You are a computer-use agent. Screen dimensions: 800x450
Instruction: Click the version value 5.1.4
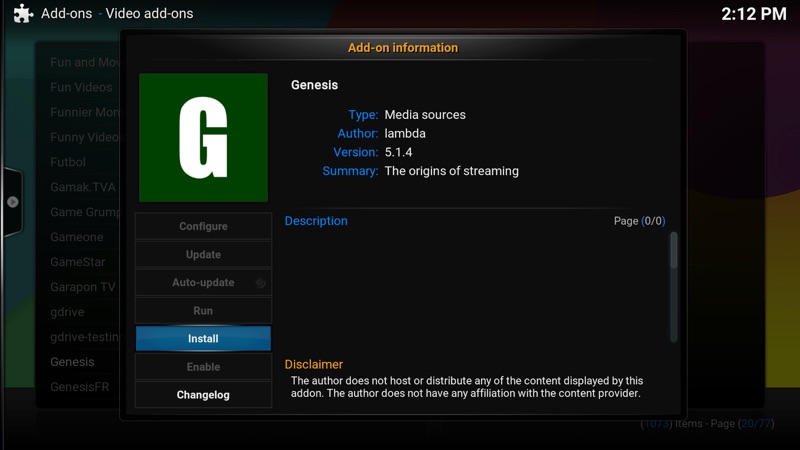[398, 153]
